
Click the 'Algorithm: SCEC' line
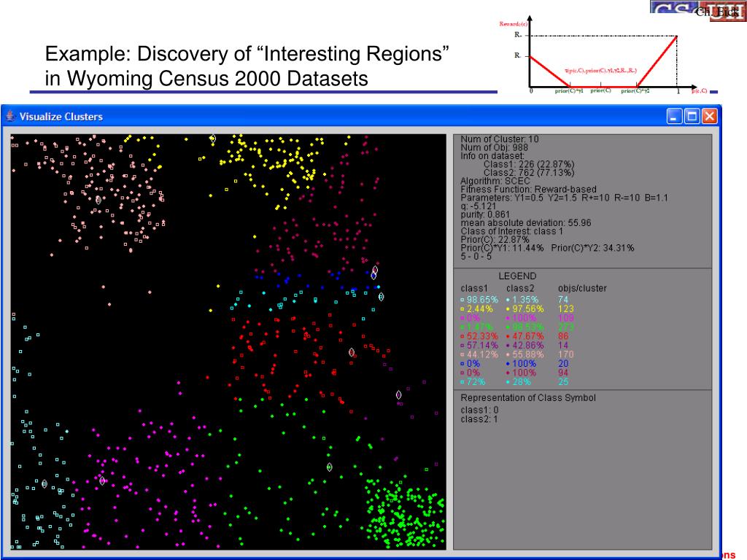(x=495, y=181)
